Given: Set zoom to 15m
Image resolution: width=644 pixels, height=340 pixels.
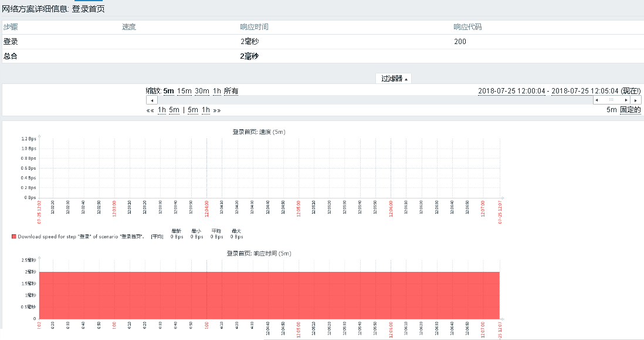Looking at the screenshot, I should 184,91.
